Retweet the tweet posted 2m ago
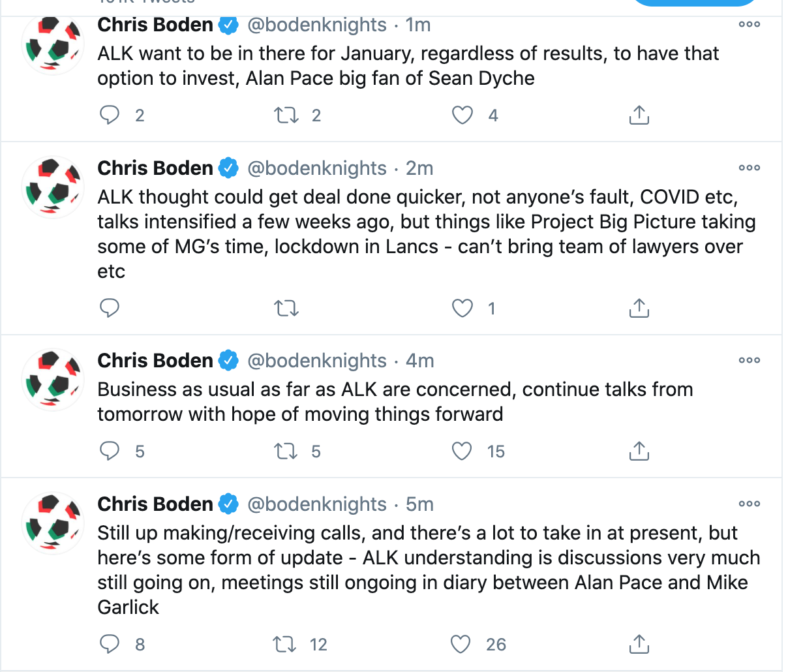 (286, 308)
